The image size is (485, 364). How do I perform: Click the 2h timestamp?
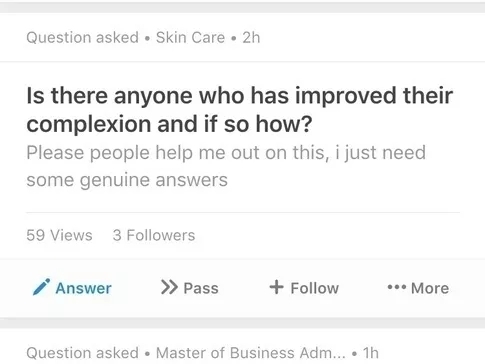[251, 37]
